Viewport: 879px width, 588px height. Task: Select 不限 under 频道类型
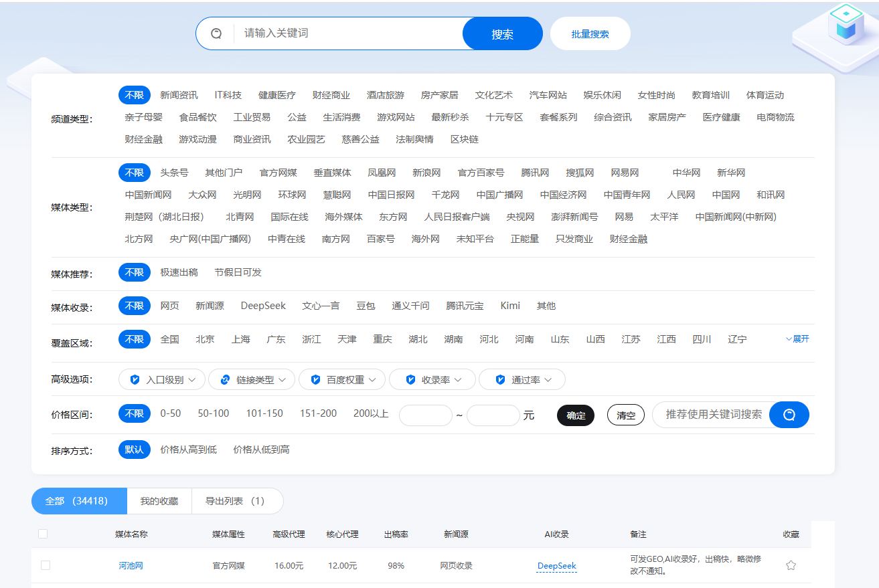(x=135, y=95)
